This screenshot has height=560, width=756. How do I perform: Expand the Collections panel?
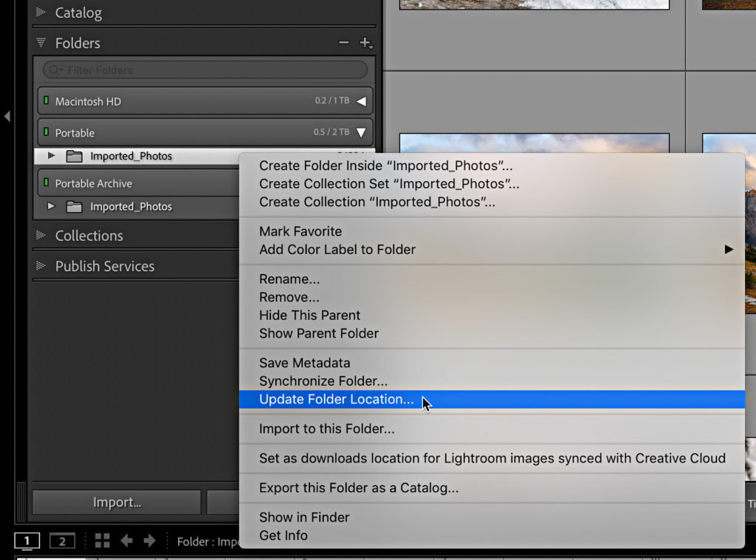click(41, 236)
